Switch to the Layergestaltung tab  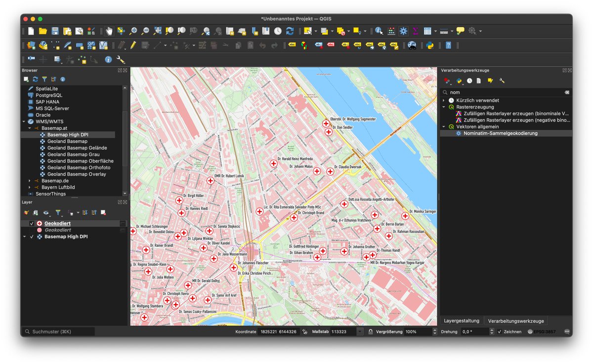click(462, 321)
